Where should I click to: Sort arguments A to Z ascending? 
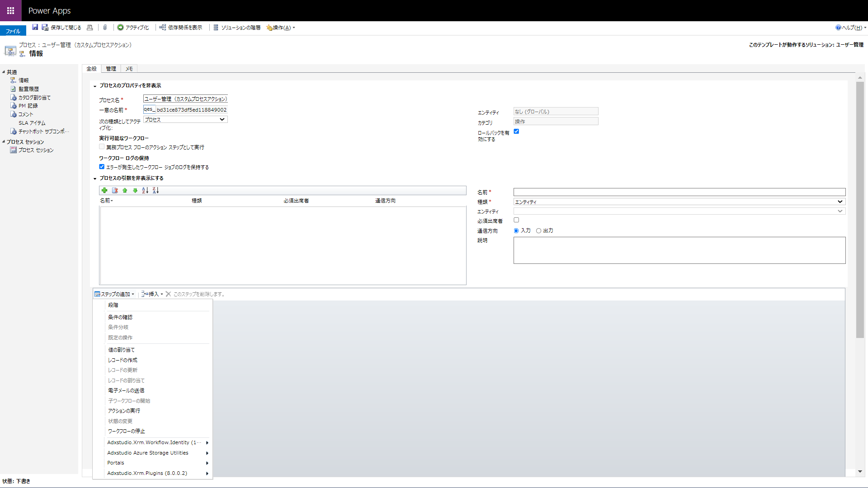(x=145, y=190)
